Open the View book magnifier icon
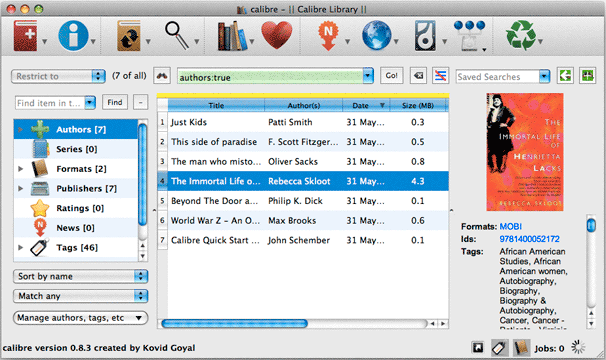 (177, 36)
